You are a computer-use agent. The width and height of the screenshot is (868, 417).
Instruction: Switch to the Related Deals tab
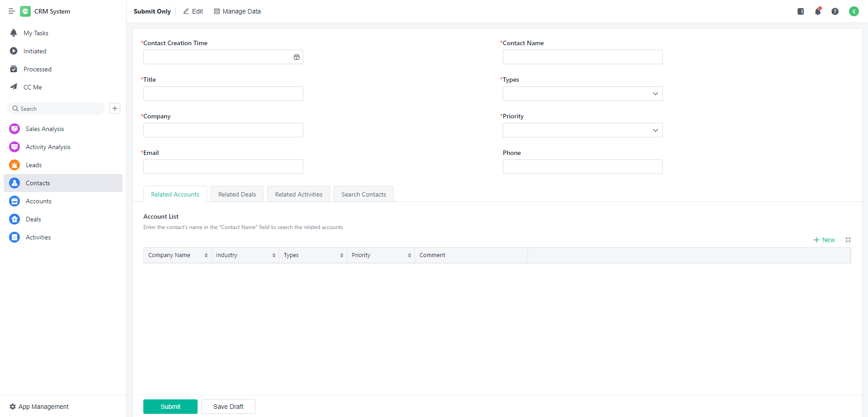click(237, 194)
